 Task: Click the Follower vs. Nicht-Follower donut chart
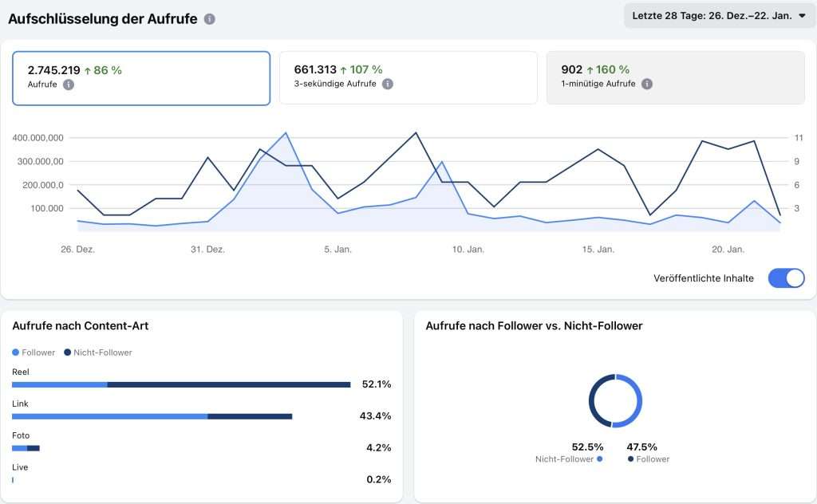click(615, 400)
